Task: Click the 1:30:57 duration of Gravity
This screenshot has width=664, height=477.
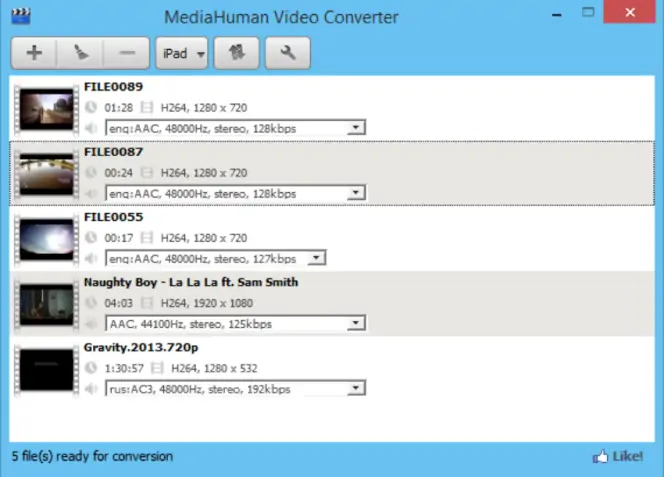Action: point(124,369)
